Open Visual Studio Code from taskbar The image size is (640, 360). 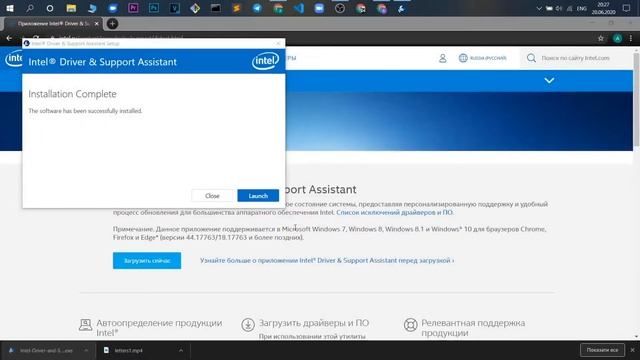point(299,8)
